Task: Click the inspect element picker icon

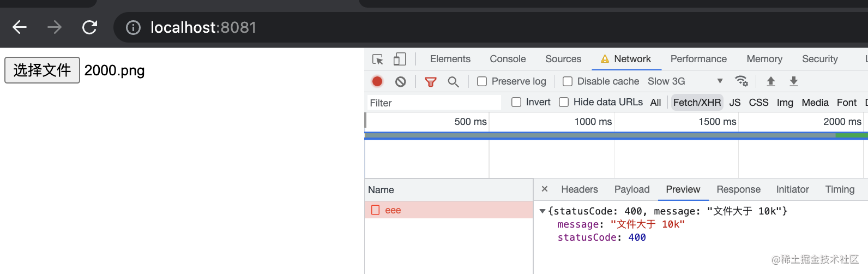Action: point(377,59)
